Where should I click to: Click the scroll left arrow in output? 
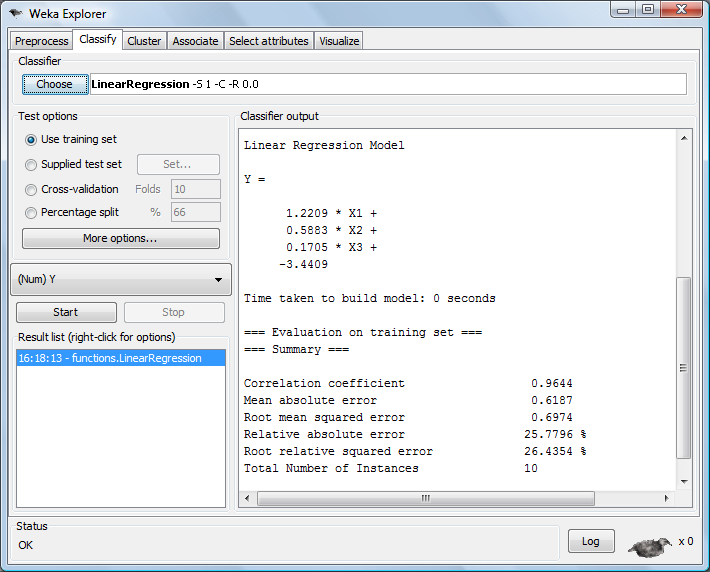point(247,498)
